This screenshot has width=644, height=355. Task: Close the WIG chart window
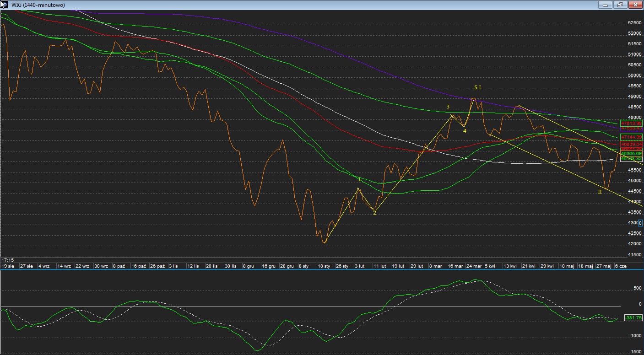point(635,5)
